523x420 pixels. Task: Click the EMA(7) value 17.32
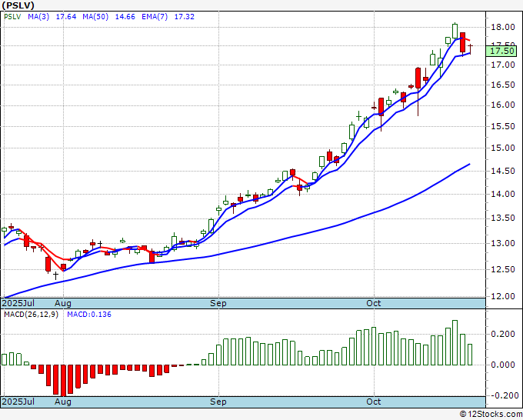tap(185, 17)
